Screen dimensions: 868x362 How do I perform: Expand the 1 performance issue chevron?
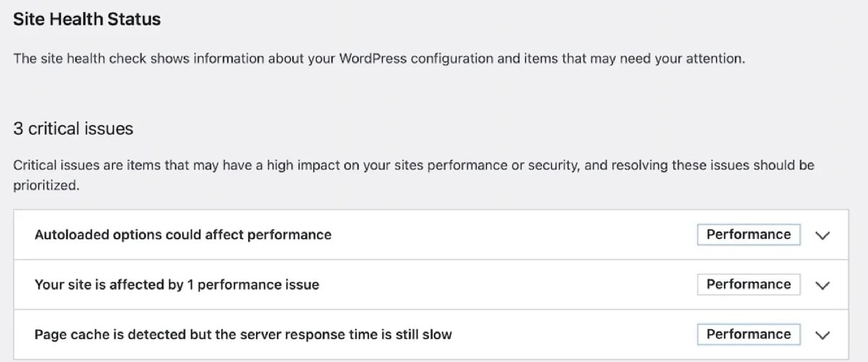(822, 285)
